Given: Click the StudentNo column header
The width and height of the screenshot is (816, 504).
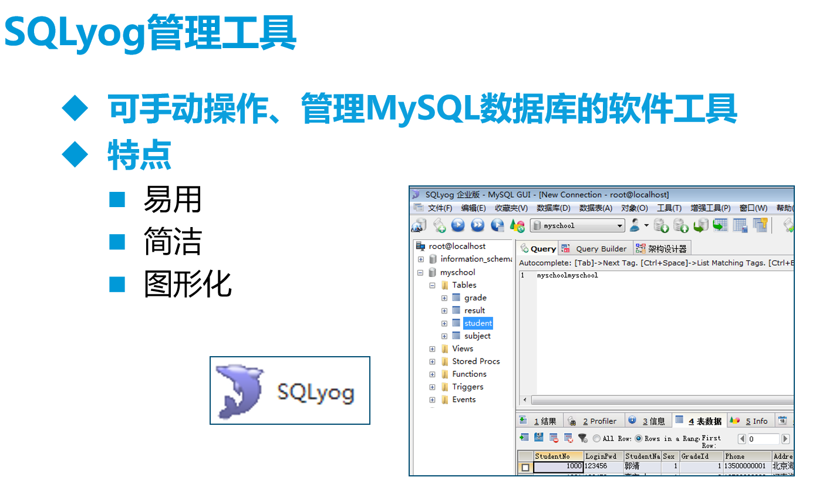Looking at the screenshot, I should pyautogui.click(x=558, y=456).
